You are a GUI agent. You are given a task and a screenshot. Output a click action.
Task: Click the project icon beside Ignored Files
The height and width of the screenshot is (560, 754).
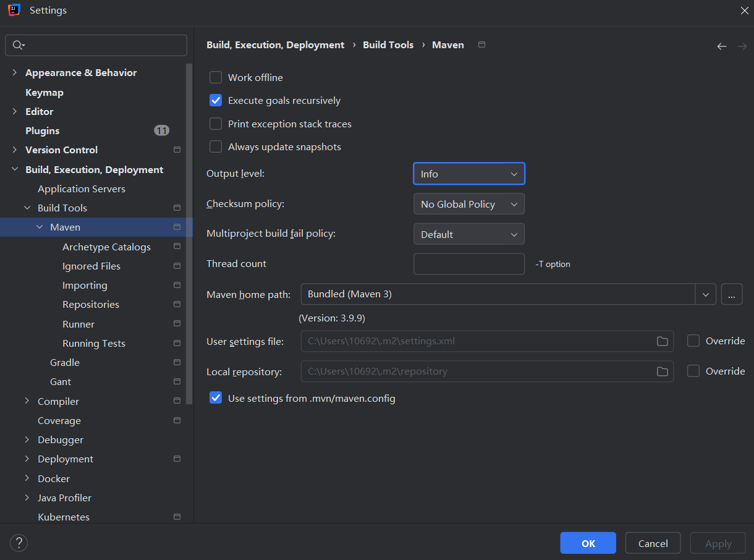pos(177,266)
